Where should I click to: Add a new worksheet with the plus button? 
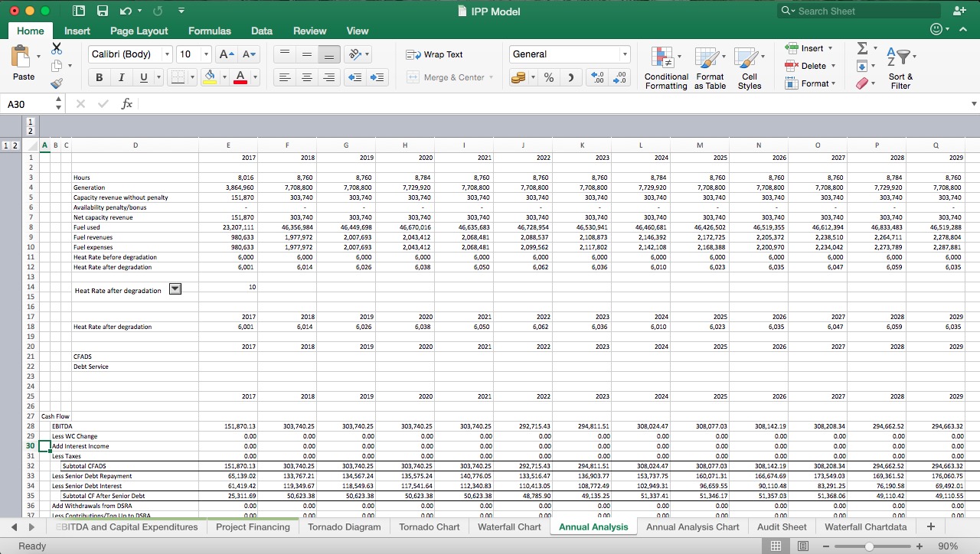click(930, 526)
